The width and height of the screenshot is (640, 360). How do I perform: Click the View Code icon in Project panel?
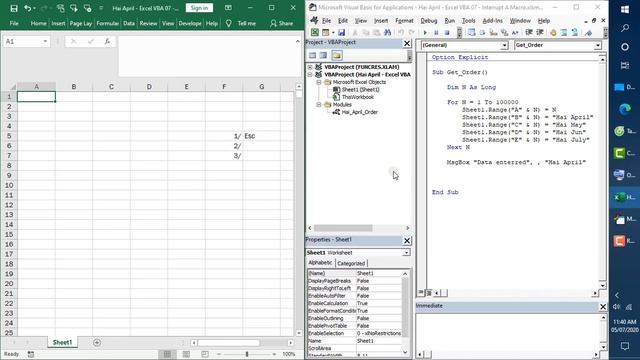313,55
